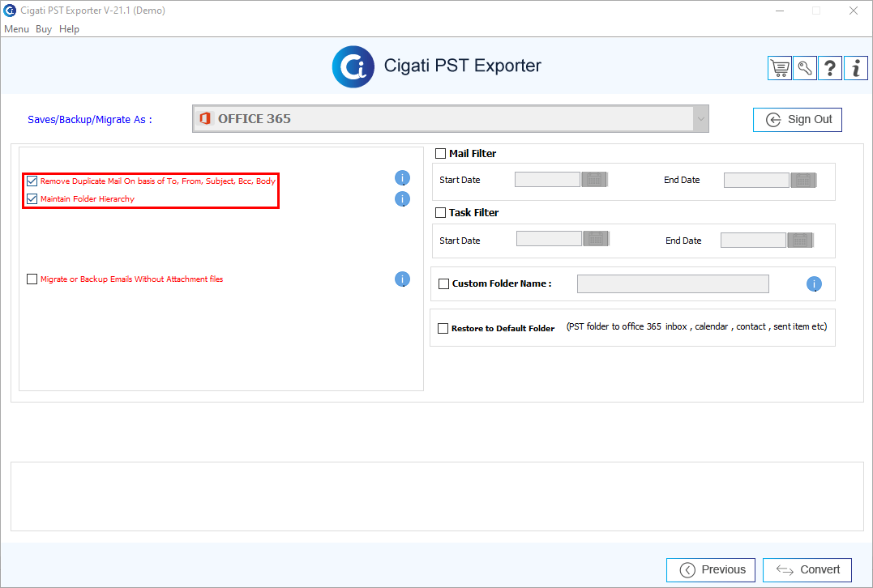Screen dimensions: 873x588
Task: Uncheck Maintain Folder Hierarchy
Action: tap(32, 198)
